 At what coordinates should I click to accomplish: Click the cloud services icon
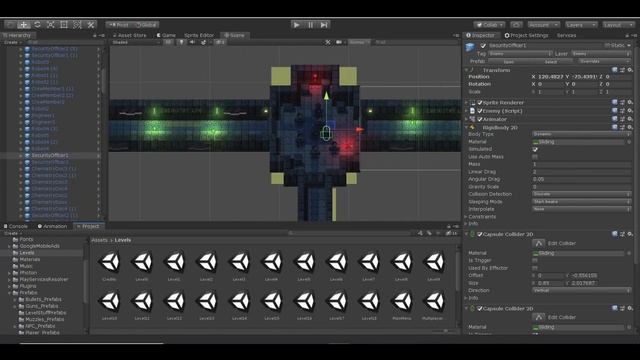[516, 25]
